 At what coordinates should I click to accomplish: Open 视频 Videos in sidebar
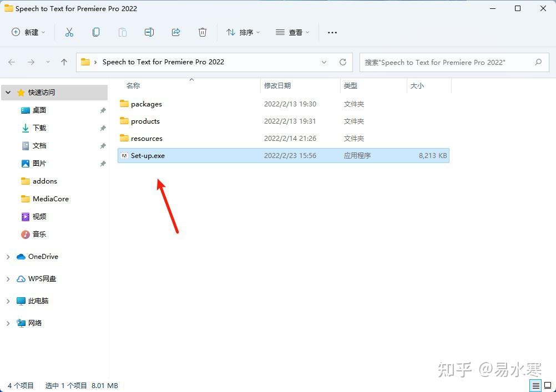(x=39, y=217)
